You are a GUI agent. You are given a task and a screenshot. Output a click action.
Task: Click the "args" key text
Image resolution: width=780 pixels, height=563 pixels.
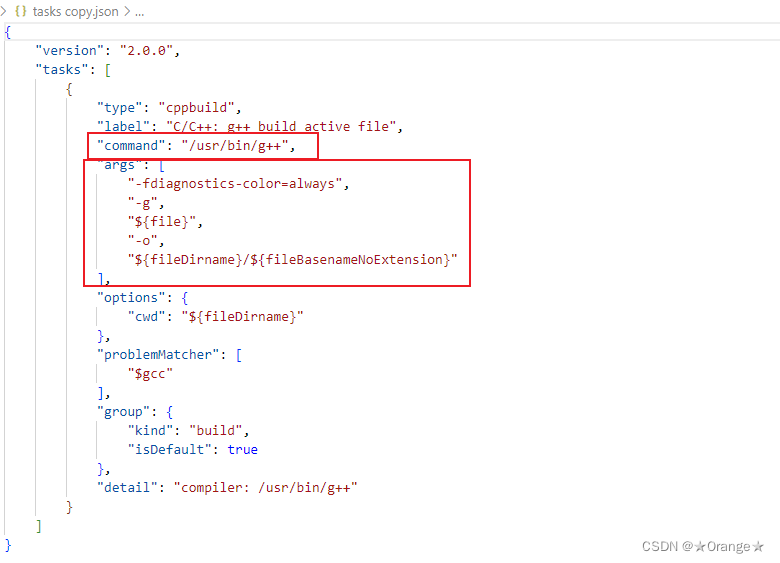tap(119, 165)
